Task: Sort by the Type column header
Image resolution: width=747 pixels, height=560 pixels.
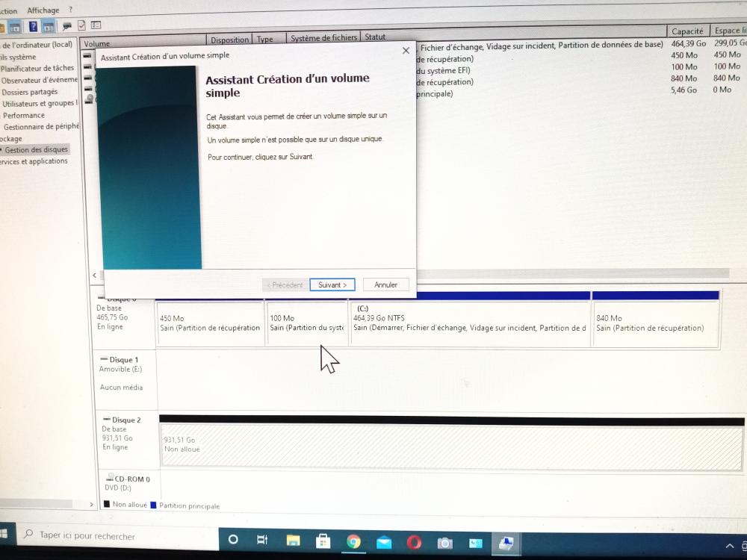Action: [x=269, y=39]
